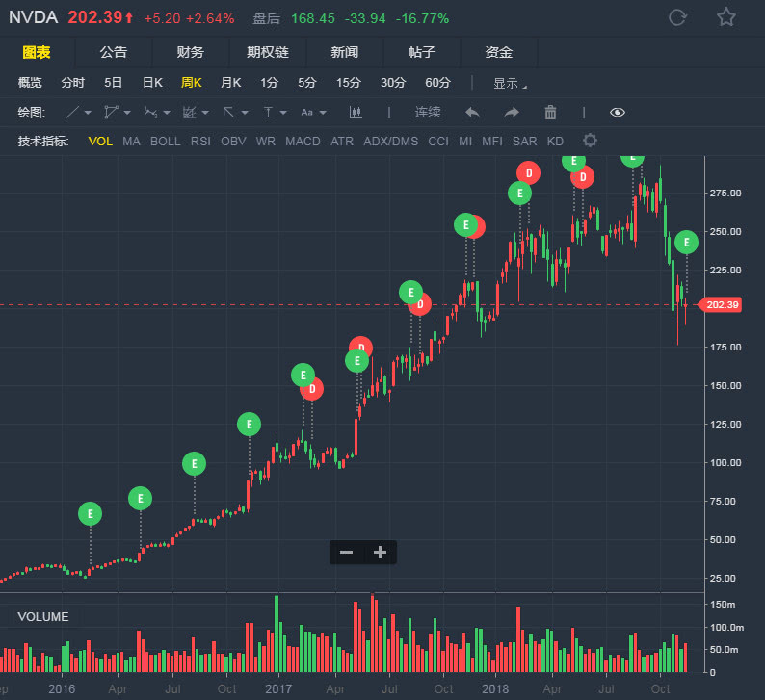Open the measurement tool dropdown arrow
Viewport: 765px width, 700px height.
[x=283, y=113]
